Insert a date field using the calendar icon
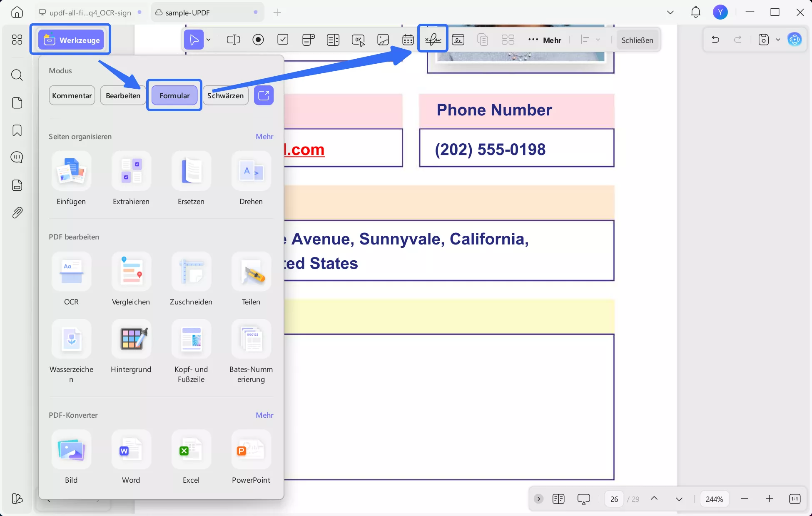 pyautogui.click(x=408, y=40)
